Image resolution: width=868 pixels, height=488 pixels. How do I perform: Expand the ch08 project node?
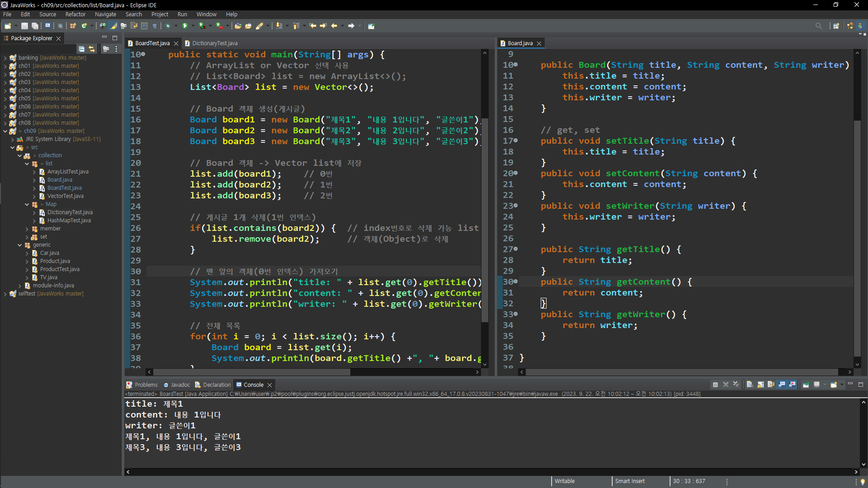pos(5,123)
